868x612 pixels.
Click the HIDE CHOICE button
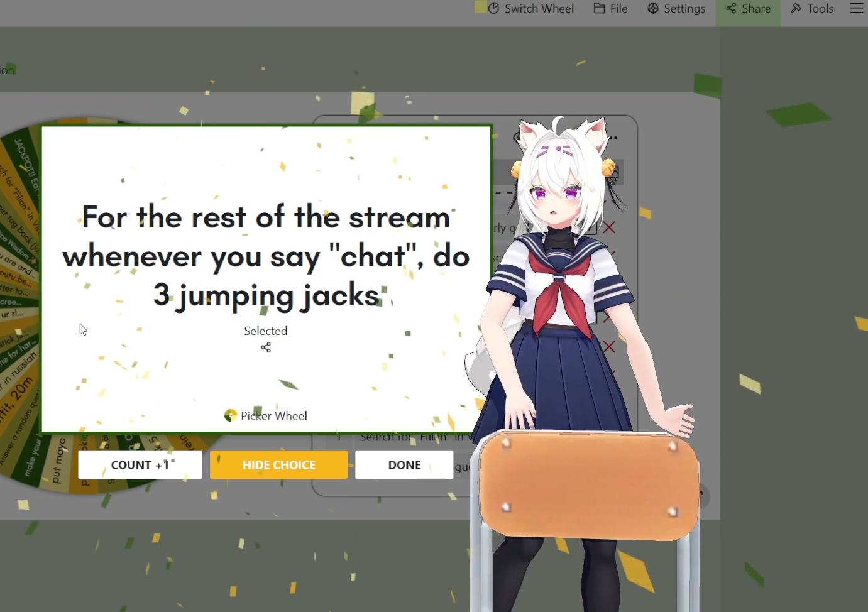pos(278,465)
